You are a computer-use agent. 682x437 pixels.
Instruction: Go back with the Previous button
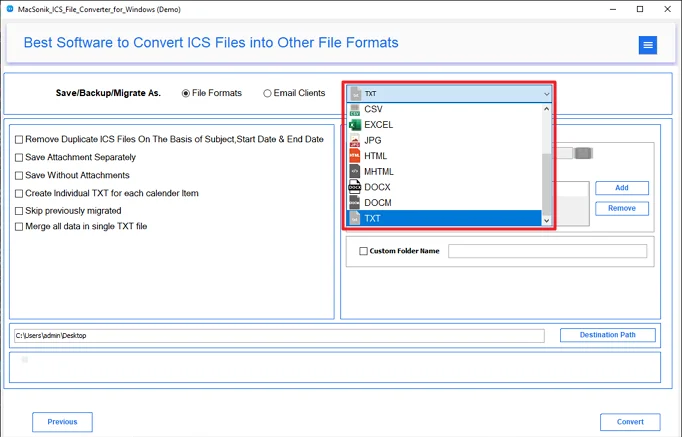click(x=62, y=422)
